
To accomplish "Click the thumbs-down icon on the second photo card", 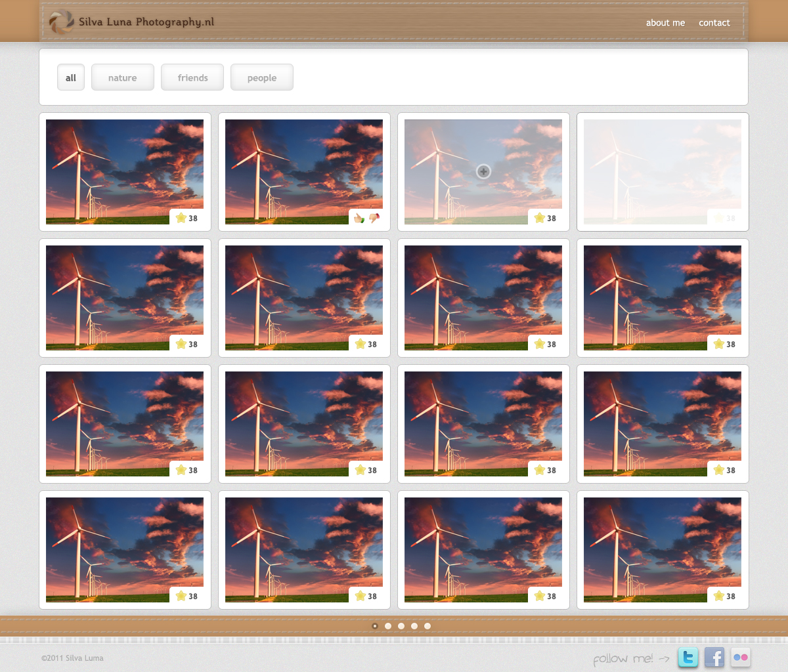I will pyautogui.click(x=374, y=218).
